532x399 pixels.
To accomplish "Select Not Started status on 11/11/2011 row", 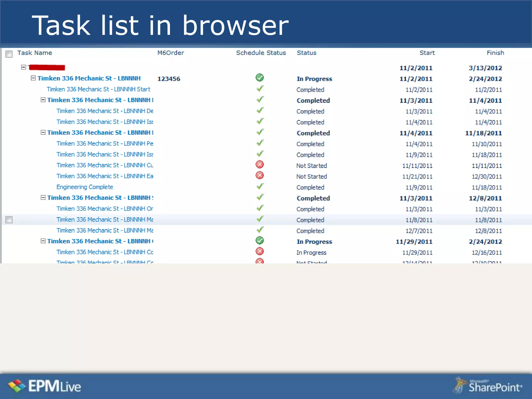I will tap(312, 166).
